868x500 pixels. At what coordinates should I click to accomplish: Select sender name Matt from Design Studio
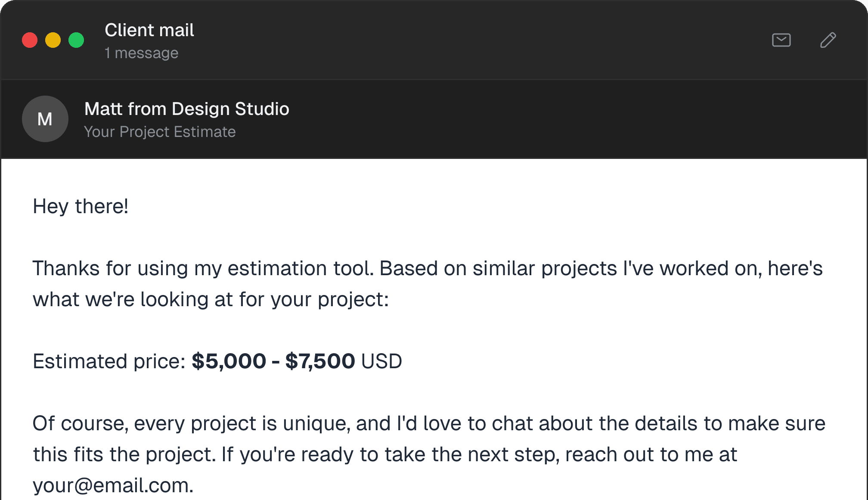186,109
